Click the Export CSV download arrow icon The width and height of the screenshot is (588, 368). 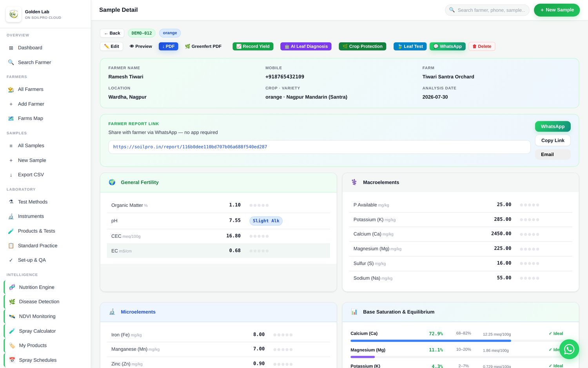tap(11, 175)
